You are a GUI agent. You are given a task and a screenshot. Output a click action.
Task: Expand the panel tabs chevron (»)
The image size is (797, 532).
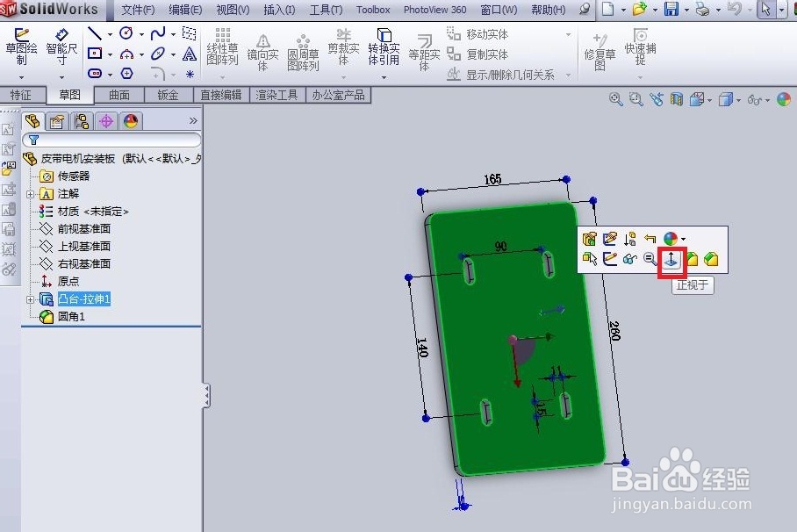click(193, 120)
